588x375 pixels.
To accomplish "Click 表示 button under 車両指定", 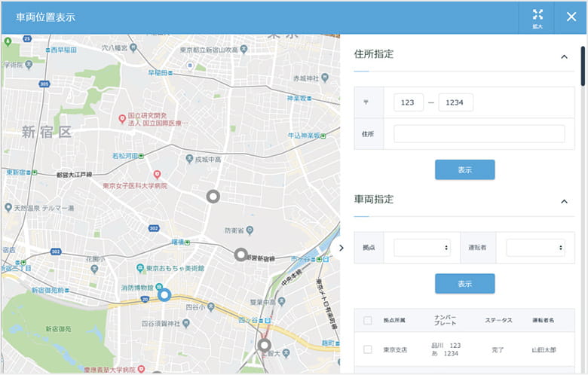I will (x=464, y=284).
